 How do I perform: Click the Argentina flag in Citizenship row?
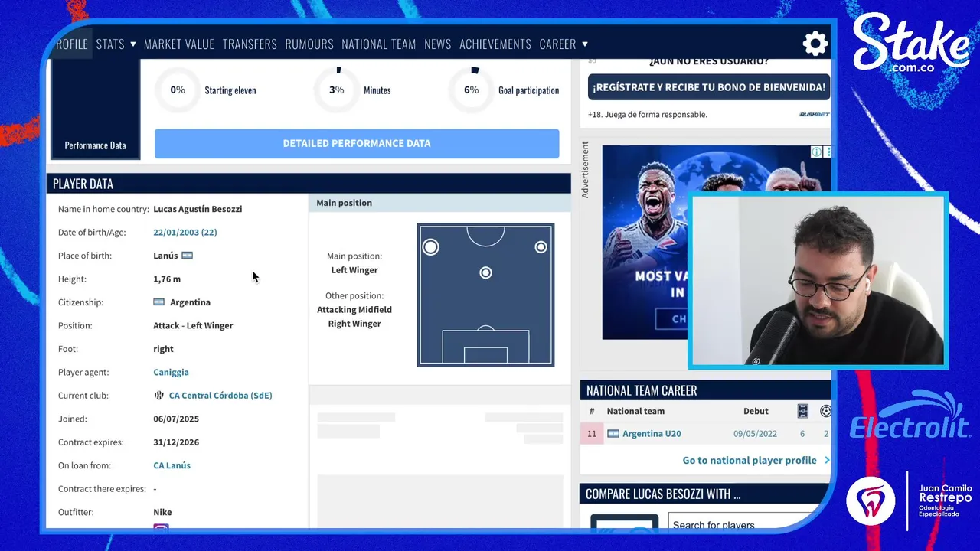(x=159, y=302)
